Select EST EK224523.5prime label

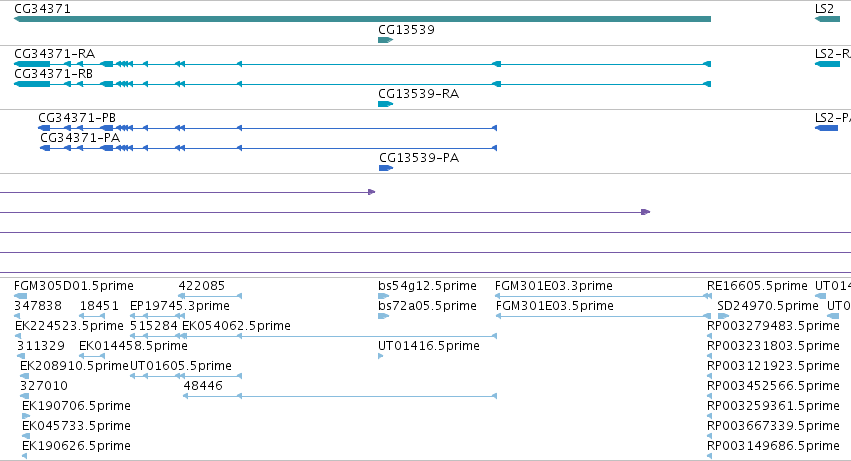click(69, 326)
